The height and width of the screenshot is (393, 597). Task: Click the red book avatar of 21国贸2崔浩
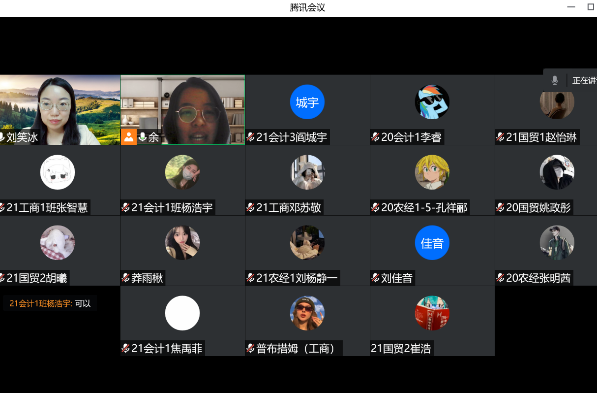click(x=432, y=313)
